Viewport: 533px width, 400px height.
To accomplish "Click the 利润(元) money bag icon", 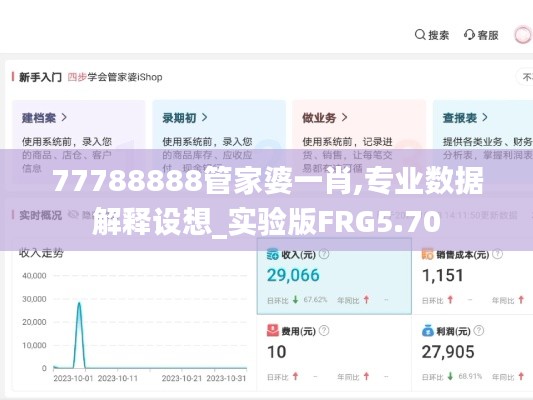I will 427,331.
